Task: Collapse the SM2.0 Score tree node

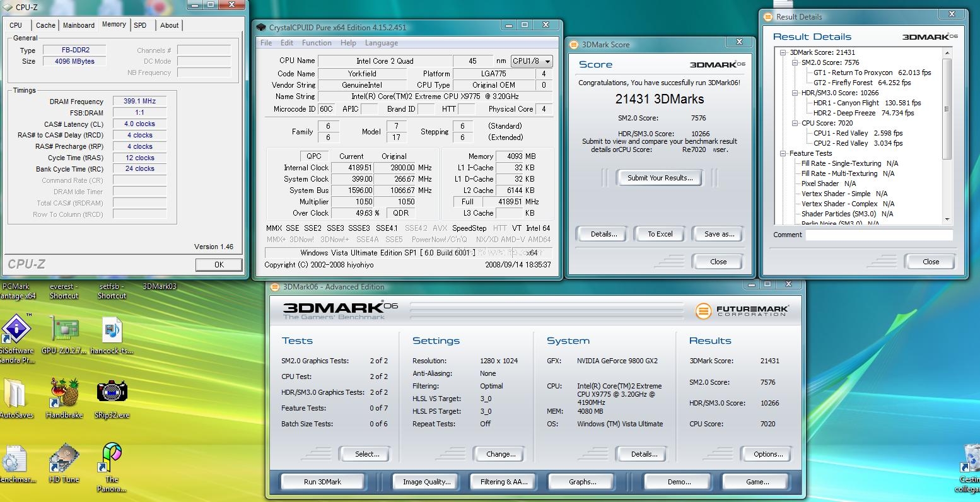Action: (x=795, y=62)
